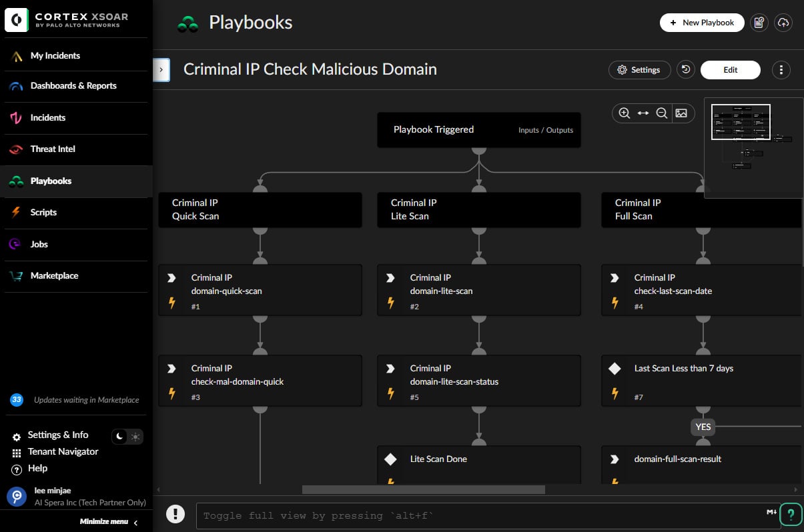Image resolution: width=804 pixels, height=532 pixels.
Task: Edit the Criminal IP Check Malicious Domain playbook
Action: [730, 69]
